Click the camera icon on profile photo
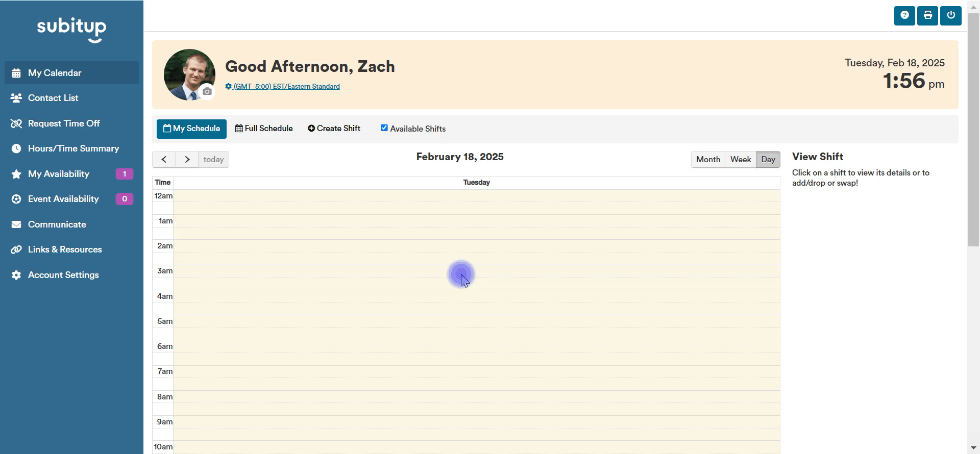Viewport: 980px width, 454px height. [207, 91]
